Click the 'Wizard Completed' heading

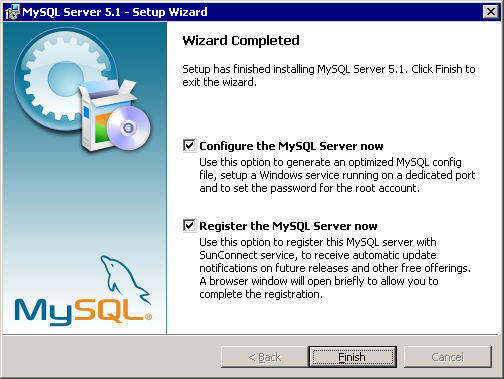tap(241, 41)
